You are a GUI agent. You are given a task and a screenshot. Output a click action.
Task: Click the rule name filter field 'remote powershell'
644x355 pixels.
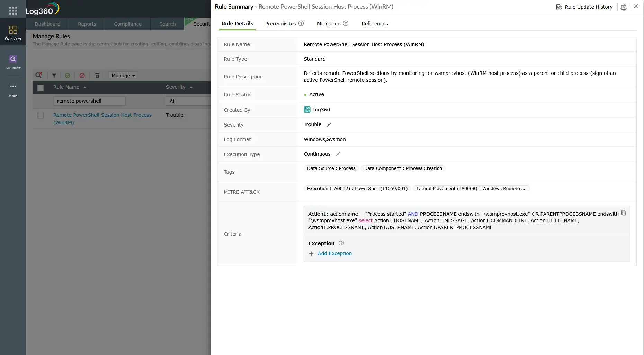pos(89,101)
